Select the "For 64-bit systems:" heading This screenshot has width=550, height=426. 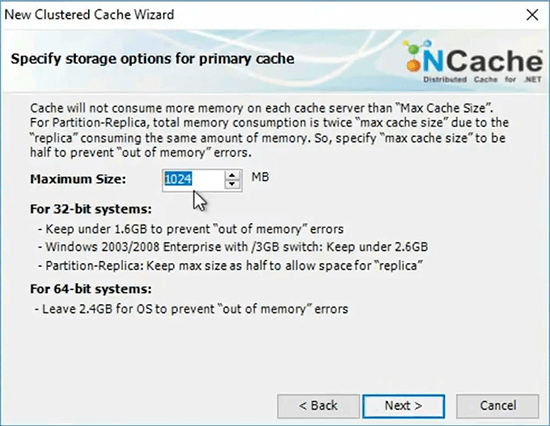point(91,289)
